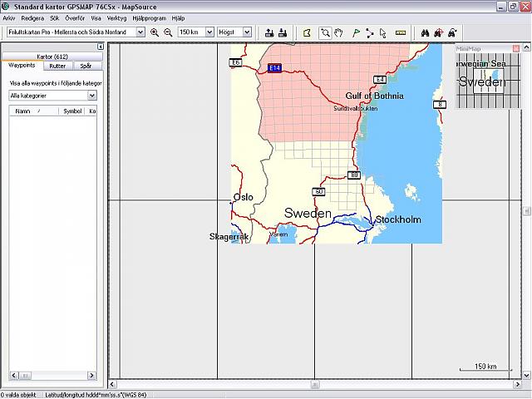
Task: Click the "0 valda objekt" status text
Action: (18, 395)
